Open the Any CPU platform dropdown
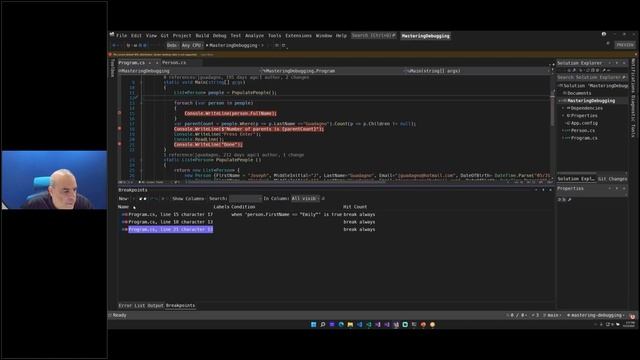Viewport: 640px width, 360px height. [x=191, y=45]
